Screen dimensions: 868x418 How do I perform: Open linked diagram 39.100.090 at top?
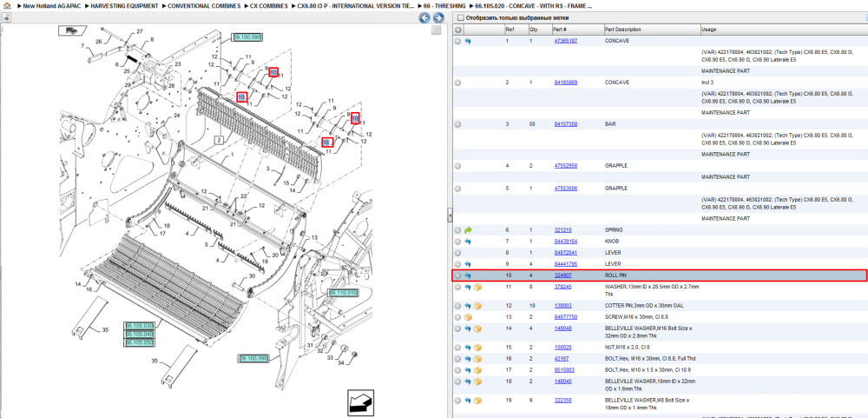(x=247, y=37)
